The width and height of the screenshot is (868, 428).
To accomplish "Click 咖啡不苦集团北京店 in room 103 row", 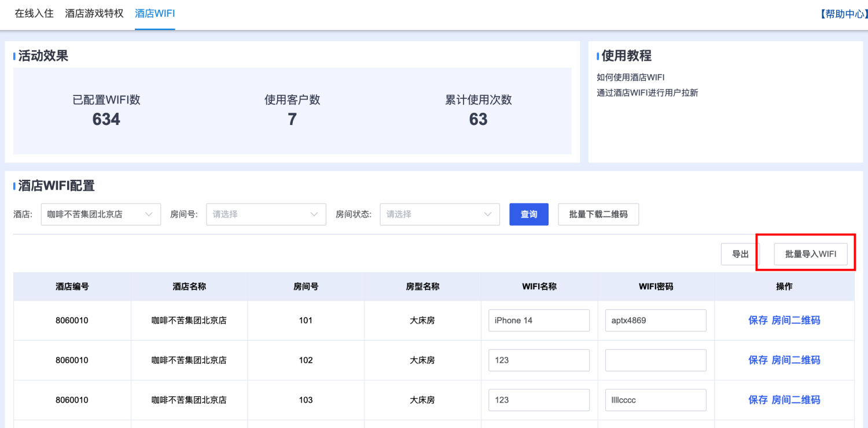I will click(x=189, y=400).
